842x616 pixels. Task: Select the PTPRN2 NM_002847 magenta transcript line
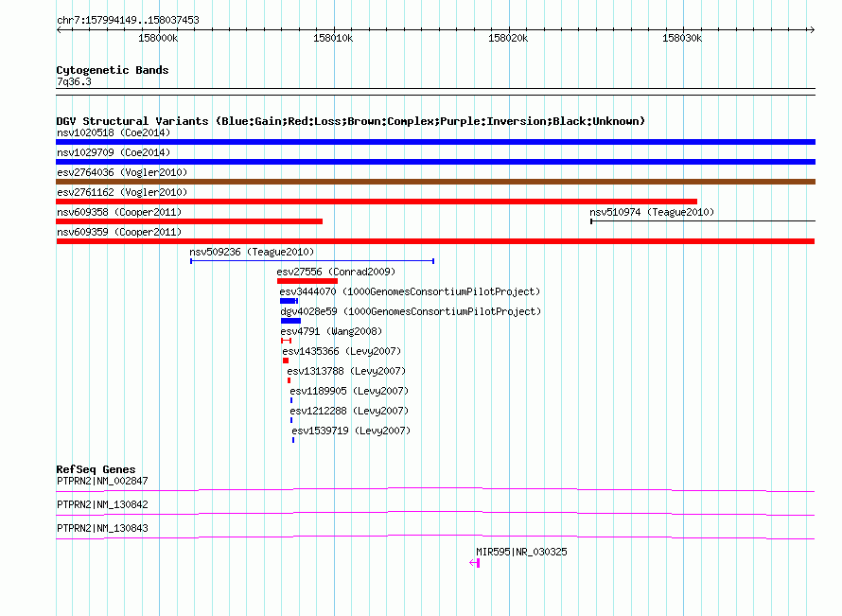tap(435, 489)
